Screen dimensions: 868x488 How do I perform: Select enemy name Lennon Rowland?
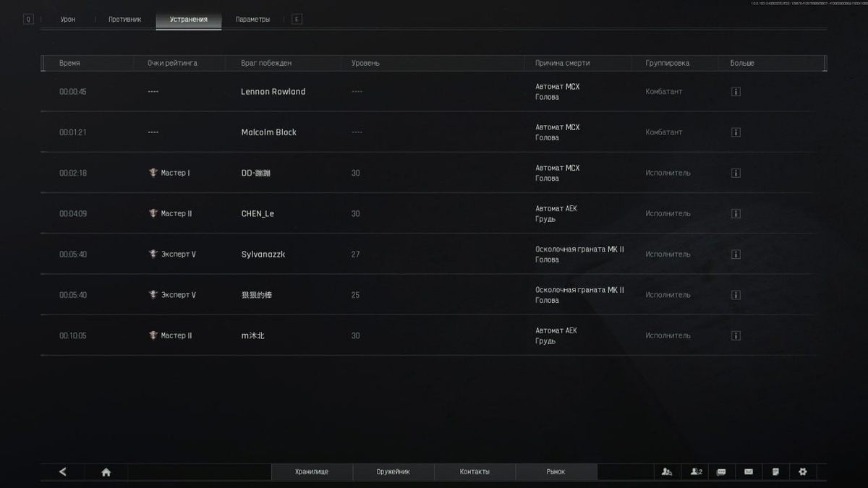273,92
